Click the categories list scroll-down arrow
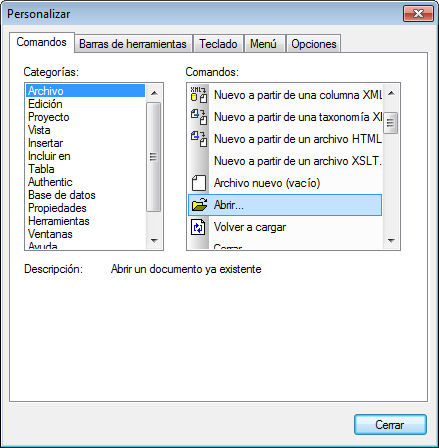Screen dimensions: 439x448 [x=154, y=240]
